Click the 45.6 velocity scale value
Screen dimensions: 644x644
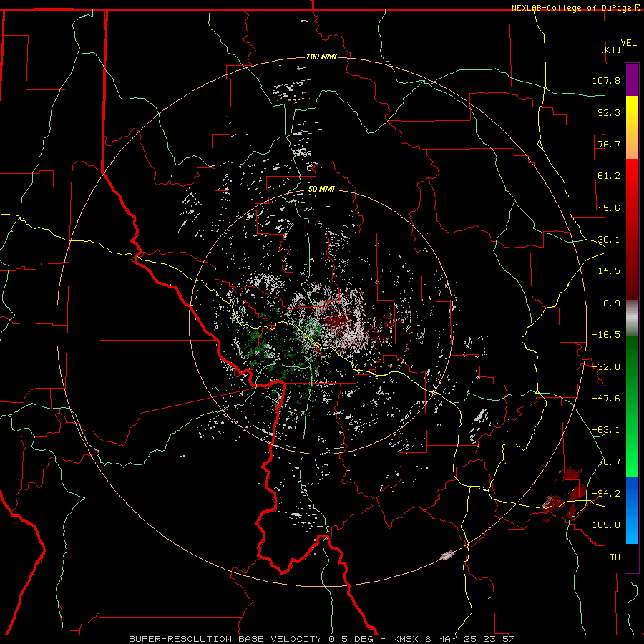[609, 208]
